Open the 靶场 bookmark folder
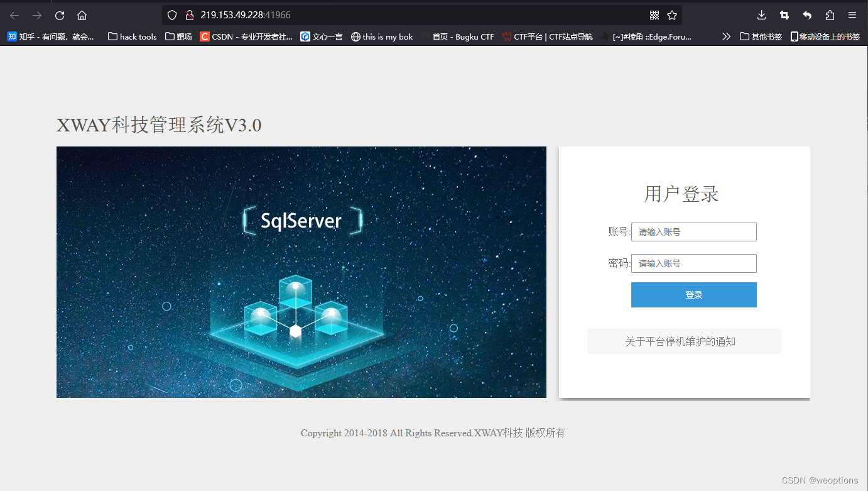The width and height of the screenshot is (868, 491). click(x=178, y=36)
